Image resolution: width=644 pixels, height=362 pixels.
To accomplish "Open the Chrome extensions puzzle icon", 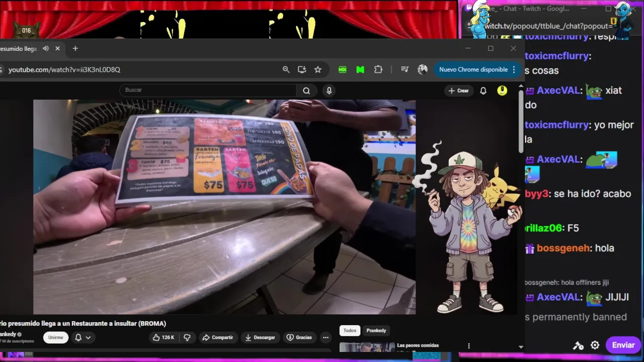I will 378,69.
